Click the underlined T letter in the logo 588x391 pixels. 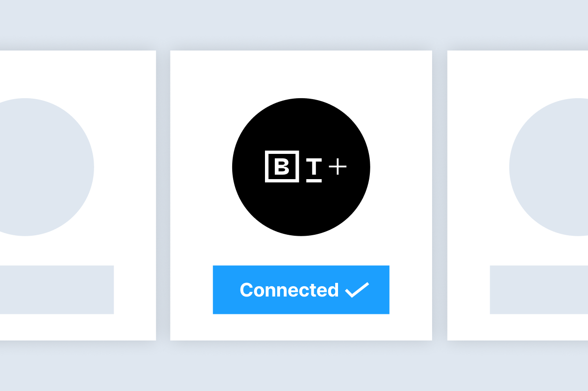tap(314, 167)
